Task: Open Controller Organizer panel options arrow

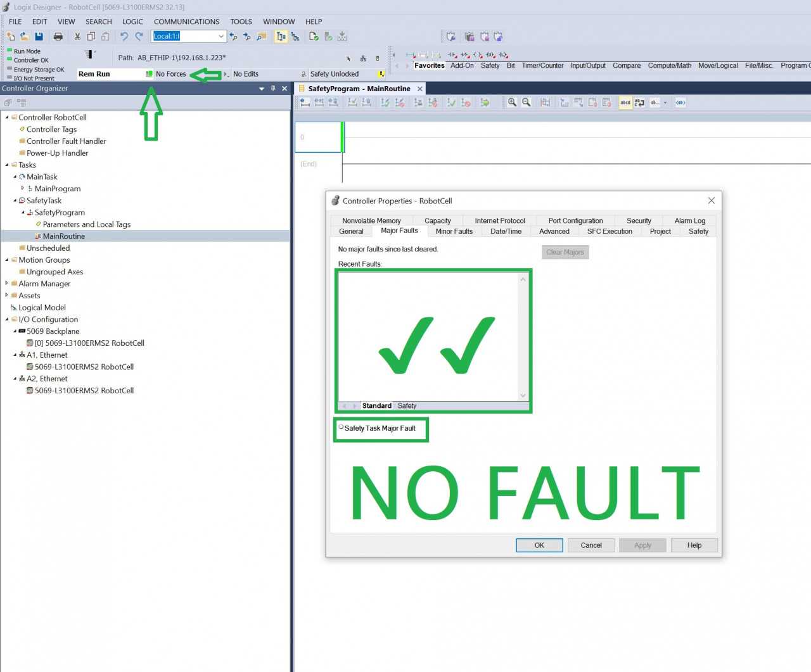Action: point(262,89)
